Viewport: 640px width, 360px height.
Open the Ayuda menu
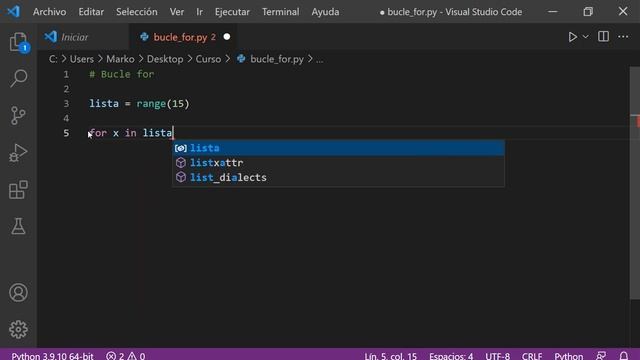(325, 12)
